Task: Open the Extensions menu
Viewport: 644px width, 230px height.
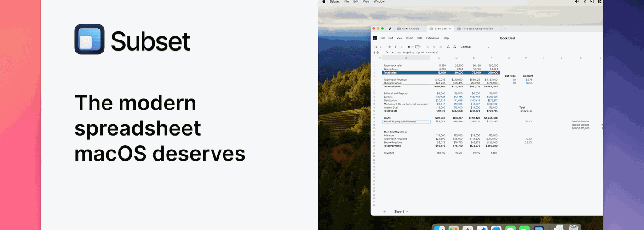Action: click(x=432, y=38)
